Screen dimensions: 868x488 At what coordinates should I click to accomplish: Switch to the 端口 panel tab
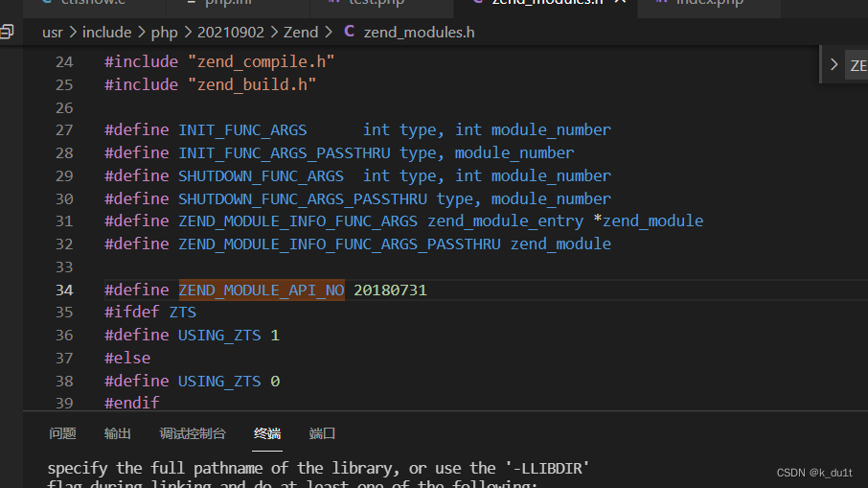point(322,433)
